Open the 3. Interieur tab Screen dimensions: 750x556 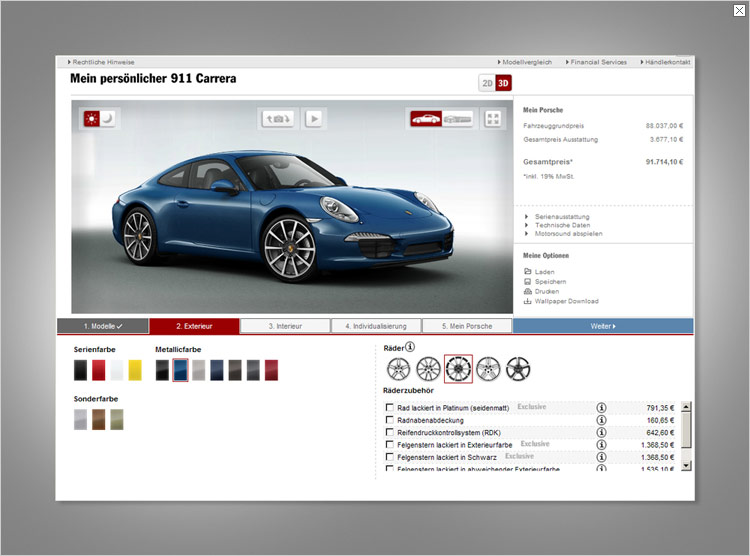(285, 326)
